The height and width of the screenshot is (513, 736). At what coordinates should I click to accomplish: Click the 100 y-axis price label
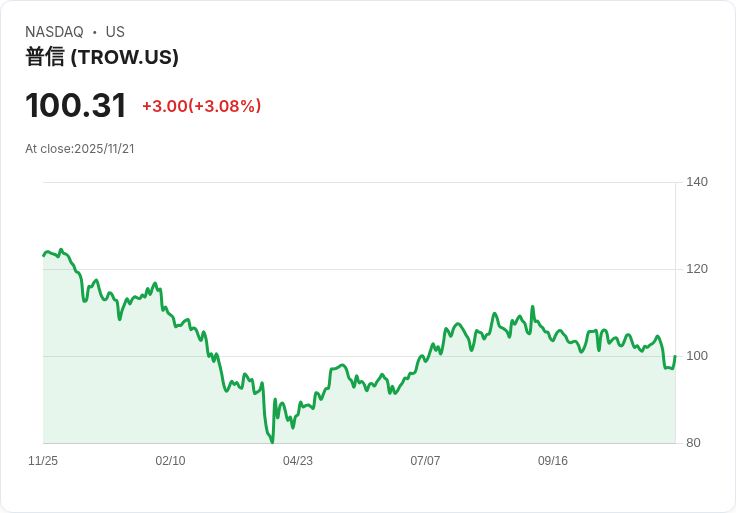coord(697,356)
